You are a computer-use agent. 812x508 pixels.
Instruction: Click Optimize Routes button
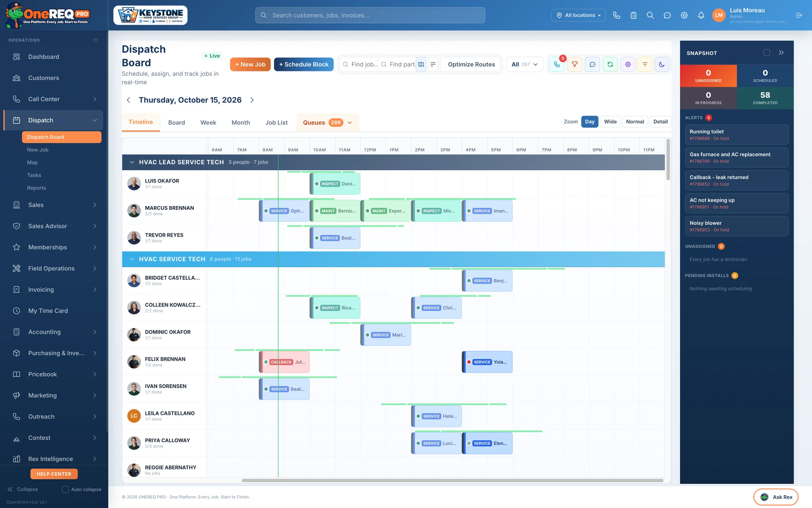click(471, 64)
